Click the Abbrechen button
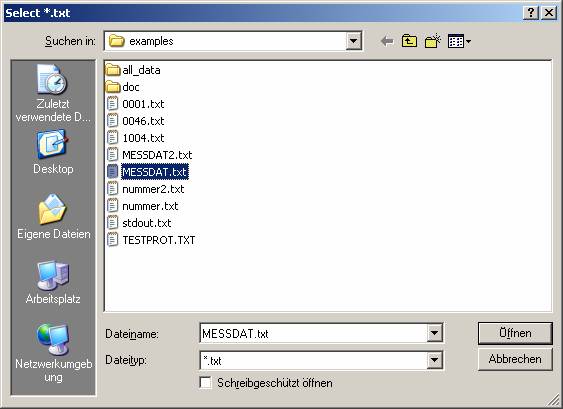Screen dimensions: 563x409 point(515,359)
